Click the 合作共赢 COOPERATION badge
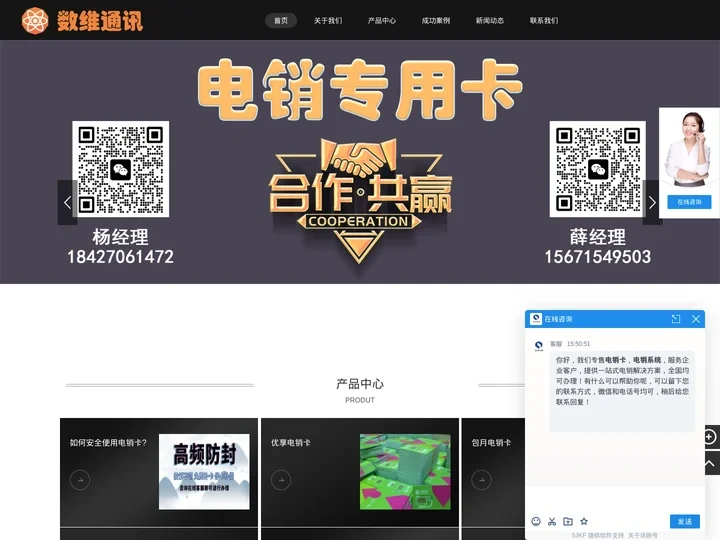This screenshot has height=540, width=720. (x=360, y=201)
